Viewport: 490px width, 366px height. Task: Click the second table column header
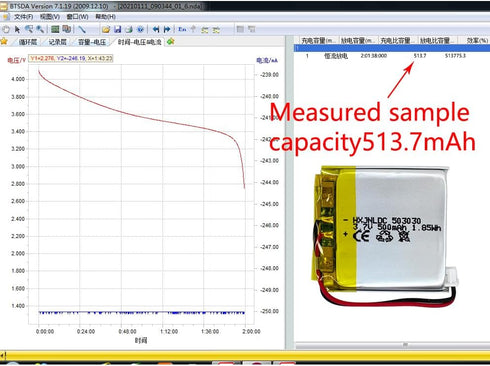[x=359, y=40]
